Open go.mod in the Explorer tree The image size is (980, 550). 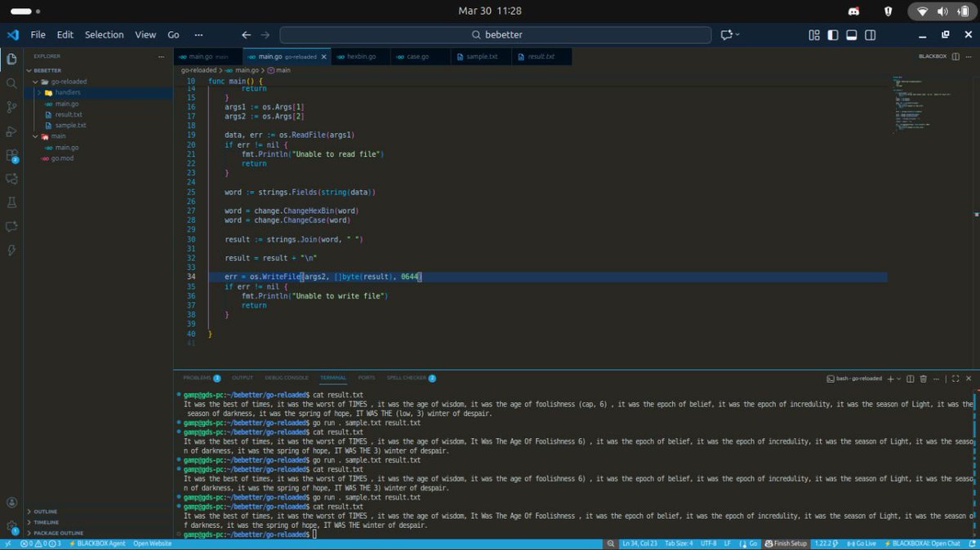tap(63, 158)
